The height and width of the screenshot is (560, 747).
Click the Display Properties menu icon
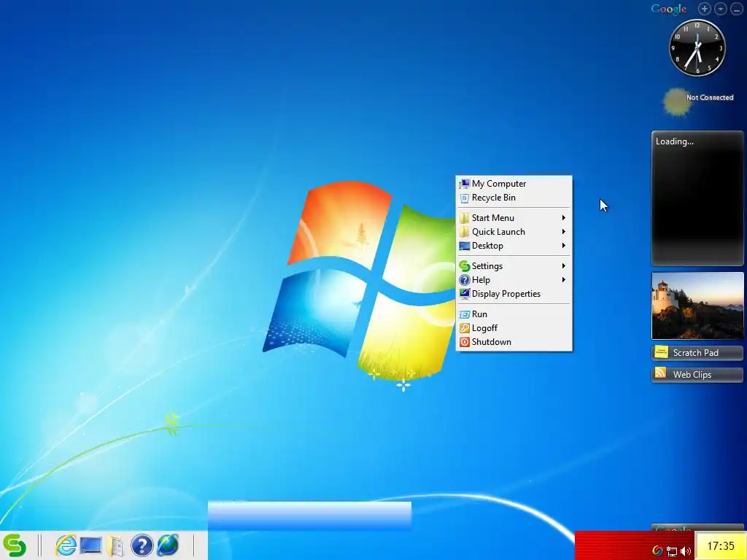[x=465, y=294]
